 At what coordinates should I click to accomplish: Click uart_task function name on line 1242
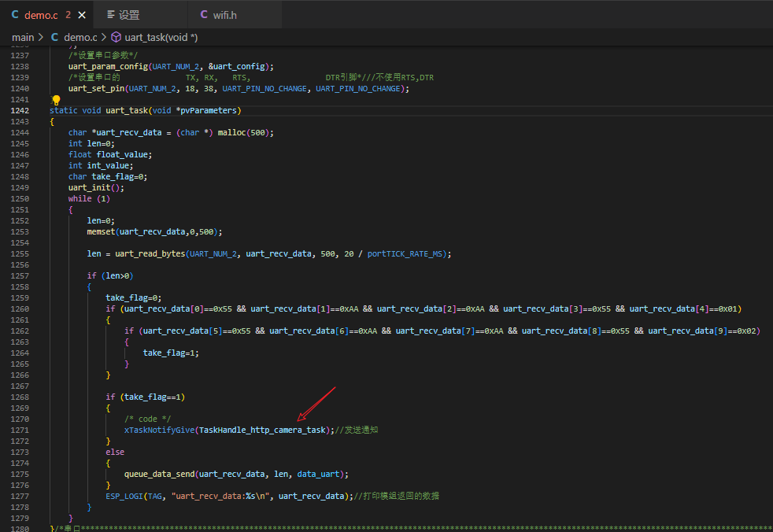127,110
